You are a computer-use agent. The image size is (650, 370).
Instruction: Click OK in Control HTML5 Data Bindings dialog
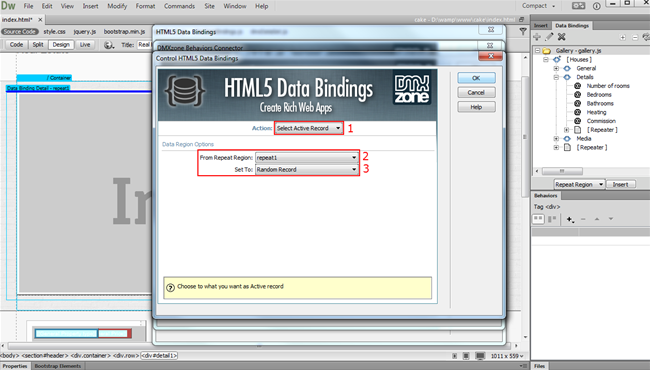(476, 78)
